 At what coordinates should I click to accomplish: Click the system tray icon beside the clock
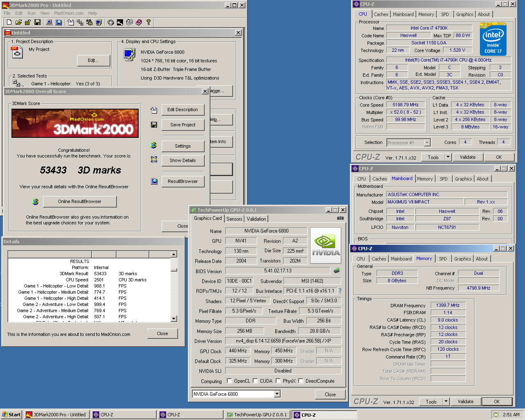click(x=496, y=415)
